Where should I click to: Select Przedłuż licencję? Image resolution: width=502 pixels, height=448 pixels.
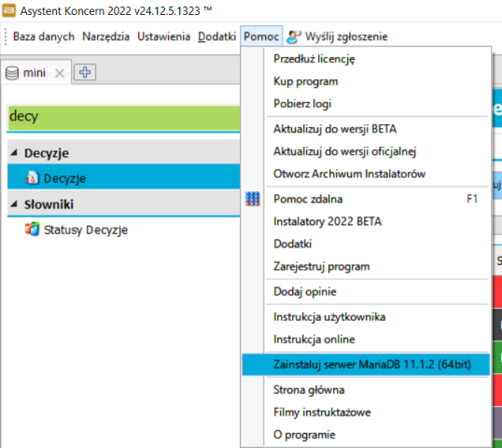[366, 59]
